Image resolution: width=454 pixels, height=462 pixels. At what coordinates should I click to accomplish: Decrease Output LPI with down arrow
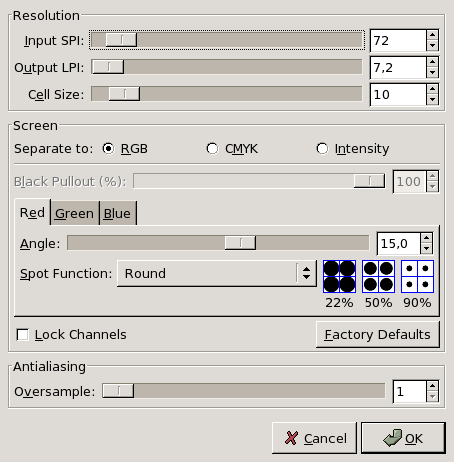click(x=432, y=73)
